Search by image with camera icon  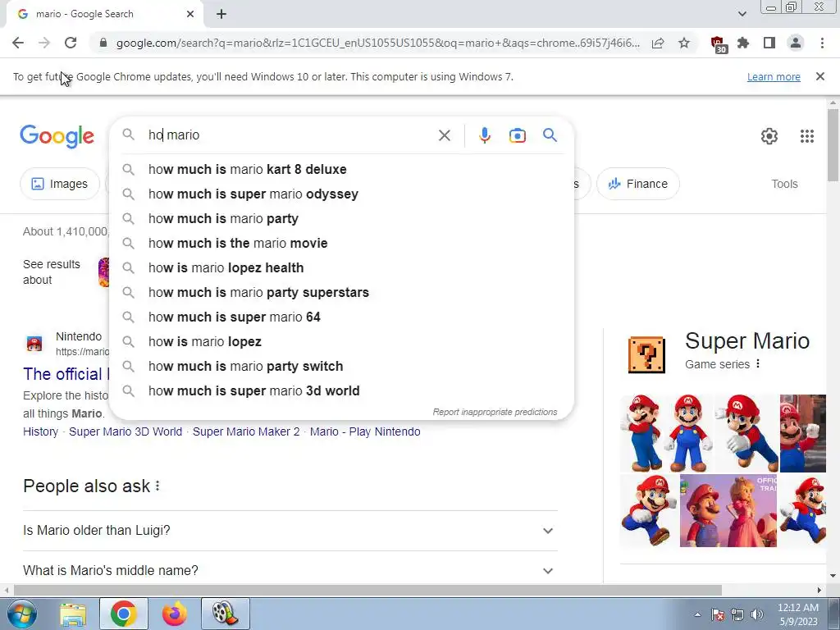517,135
